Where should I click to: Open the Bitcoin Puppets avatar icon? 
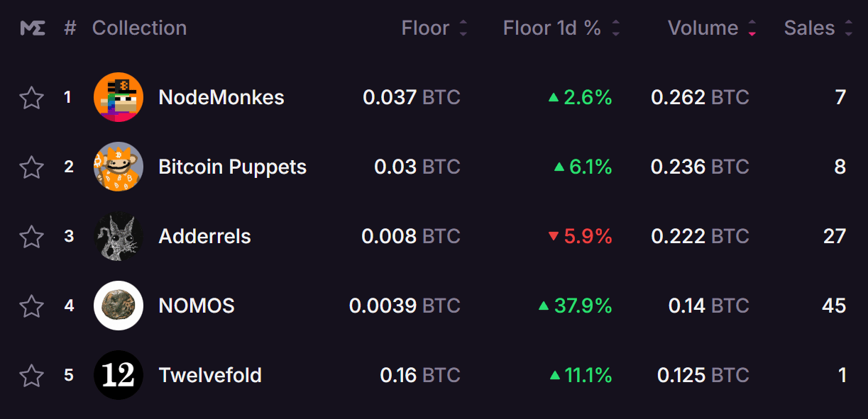coord(119,167)
